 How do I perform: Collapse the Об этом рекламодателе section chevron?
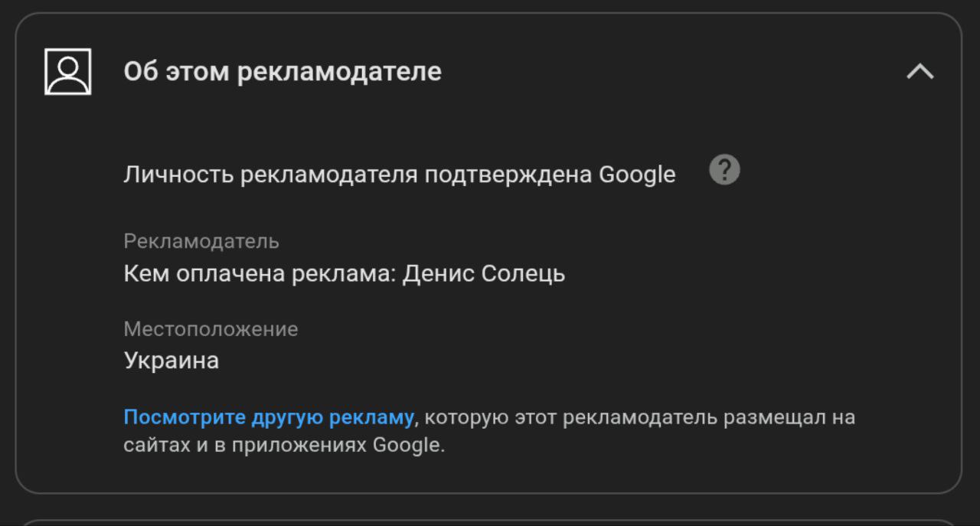[920, 72]
